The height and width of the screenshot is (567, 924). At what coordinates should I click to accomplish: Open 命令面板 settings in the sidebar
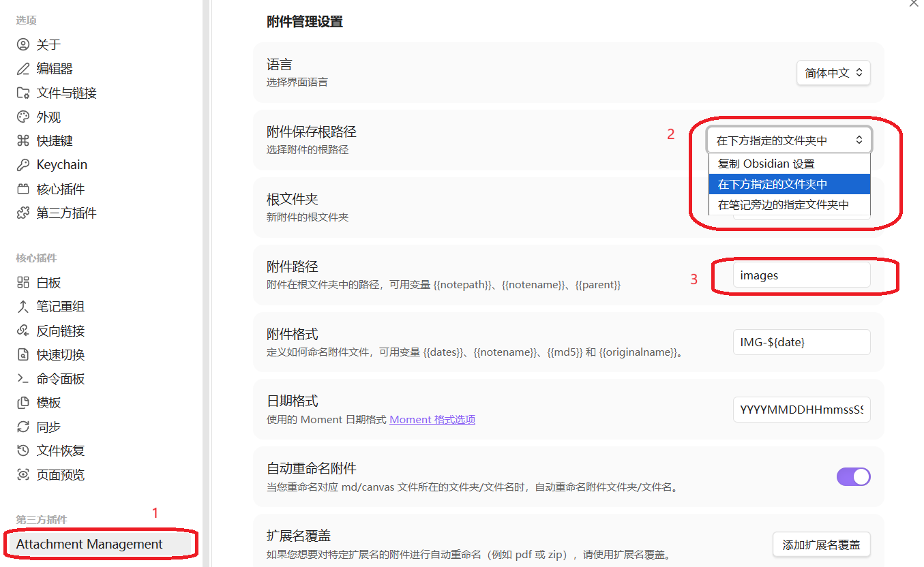pyautogui.click(x=55, y=378)
